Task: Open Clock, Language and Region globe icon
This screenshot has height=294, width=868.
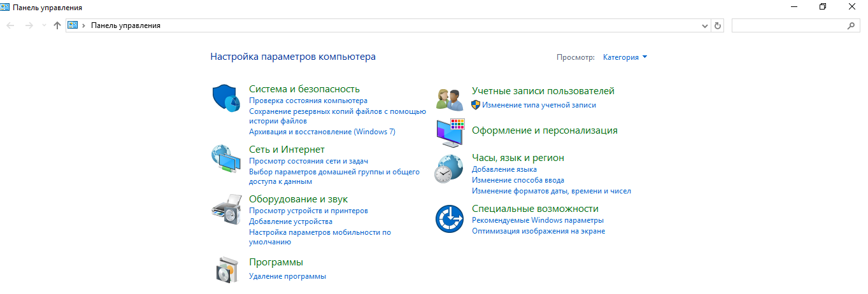Action: 449,169
